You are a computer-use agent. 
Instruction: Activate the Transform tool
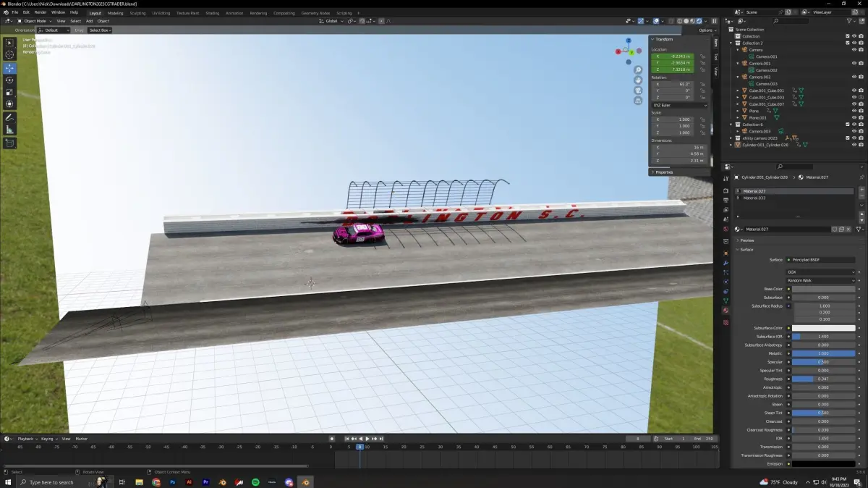(x=9, y=104)
